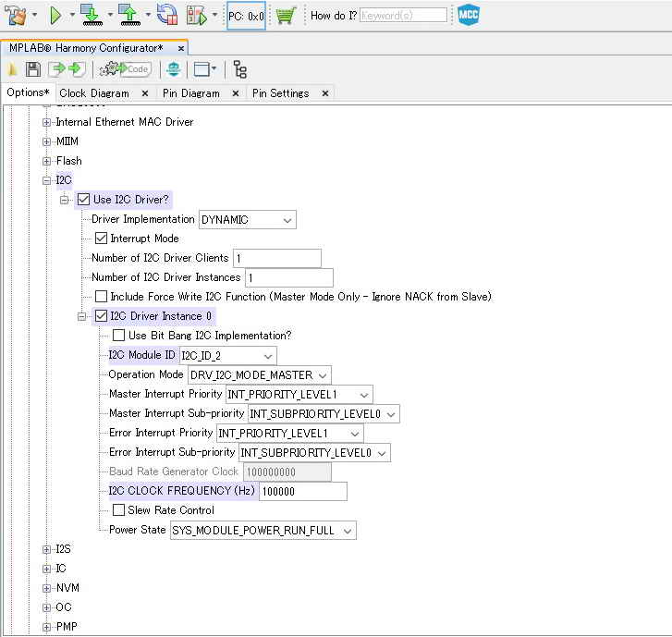Uncheck the I2C Driver Instance 0 checkbox
Image resolution: width=672 pixels, height=637 pixels.
point(101,316)
